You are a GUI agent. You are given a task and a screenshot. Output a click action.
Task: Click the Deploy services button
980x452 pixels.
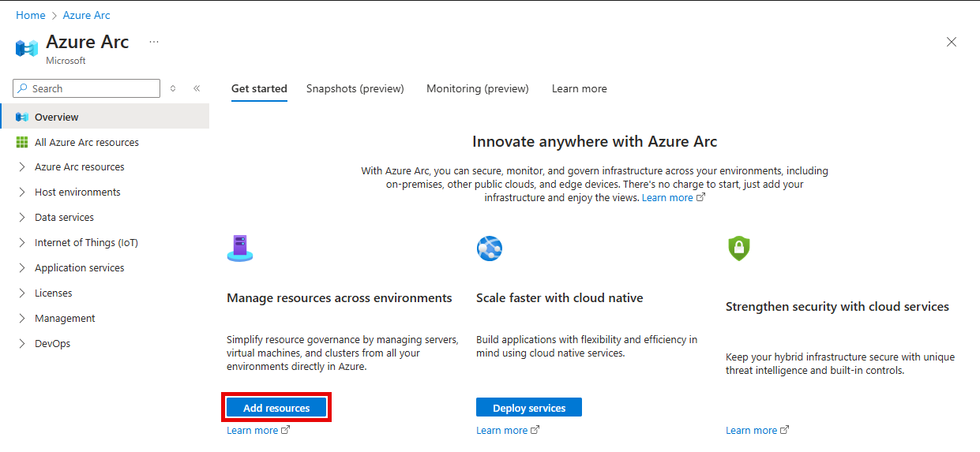coord(528,408)
